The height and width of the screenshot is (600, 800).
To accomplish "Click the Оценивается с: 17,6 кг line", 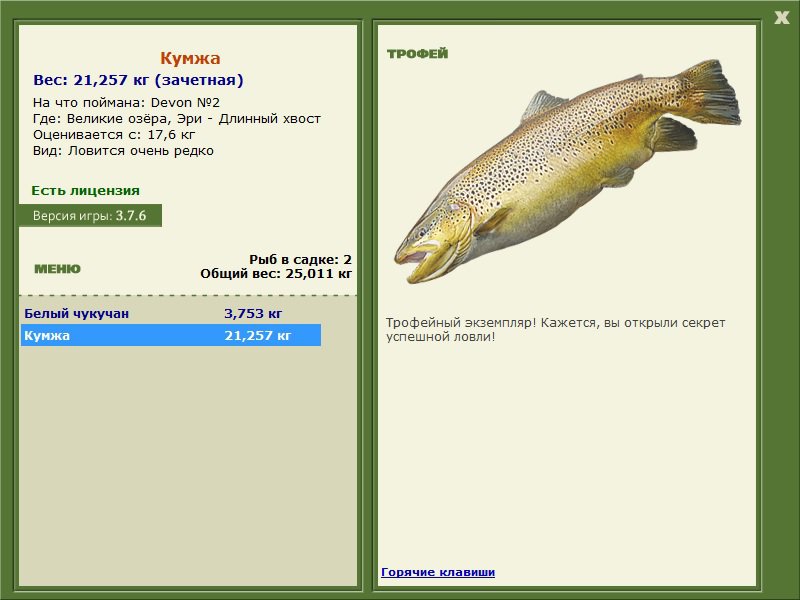I will pos(114,135).
